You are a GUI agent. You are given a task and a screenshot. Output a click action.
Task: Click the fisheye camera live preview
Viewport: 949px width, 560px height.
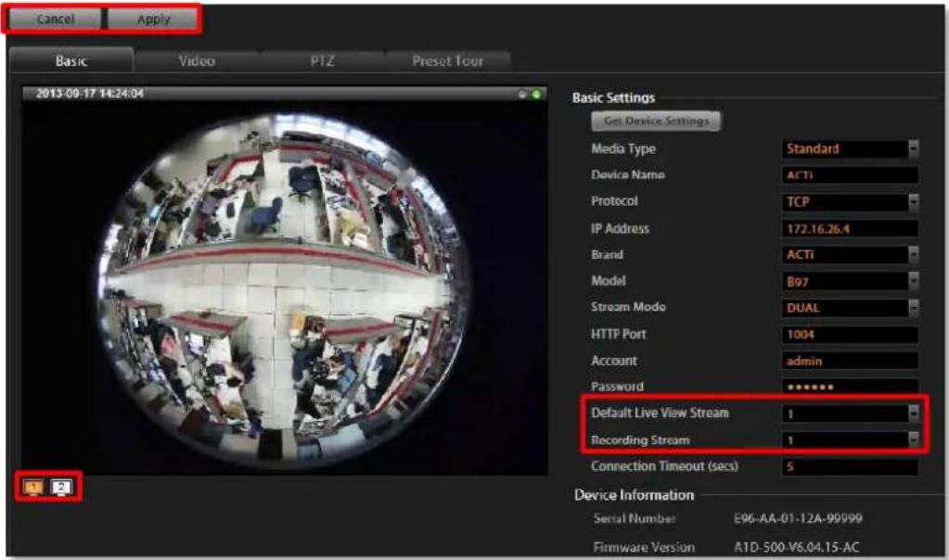(x=285, y=287)
